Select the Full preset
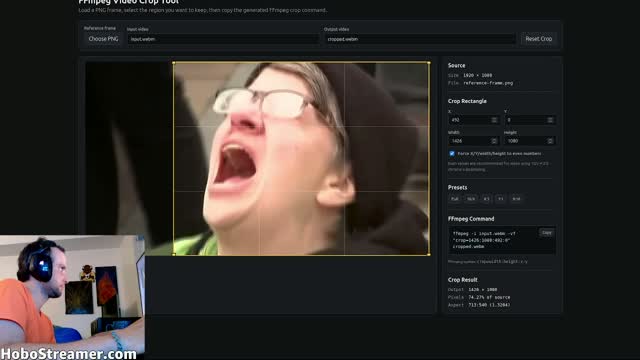 coord(454,199)
